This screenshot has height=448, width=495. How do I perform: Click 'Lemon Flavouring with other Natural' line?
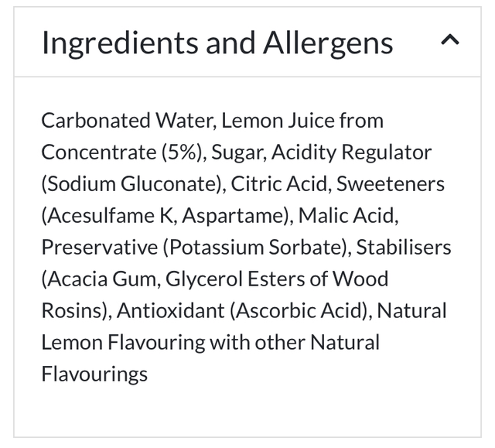click(210, 343)
